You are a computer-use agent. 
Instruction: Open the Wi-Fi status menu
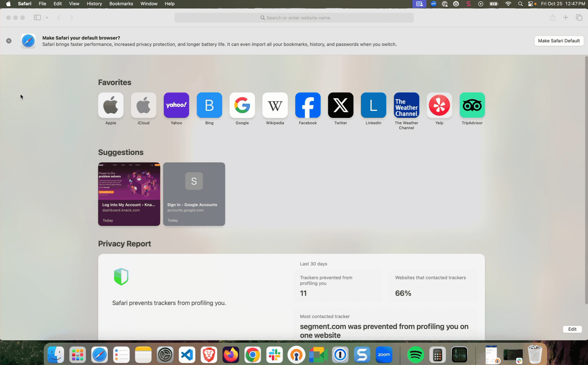click(x=508, y=4)
